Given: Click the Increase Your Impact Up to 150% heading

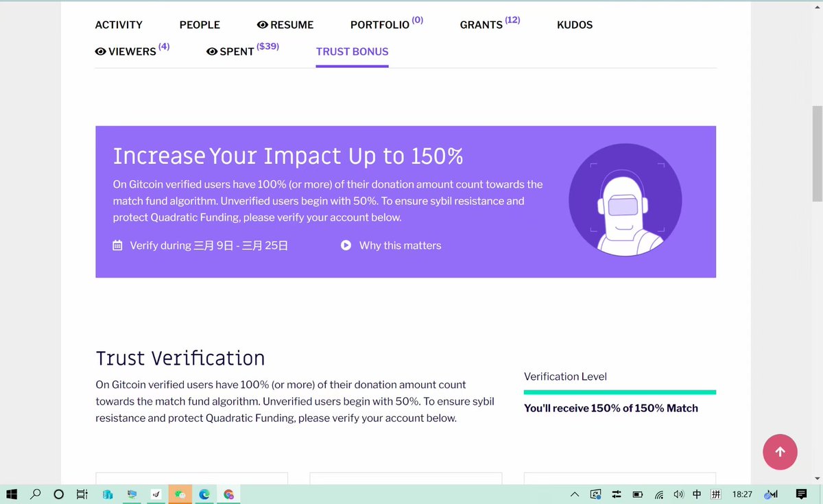Looking at the screenshot, I should (288, 156).
